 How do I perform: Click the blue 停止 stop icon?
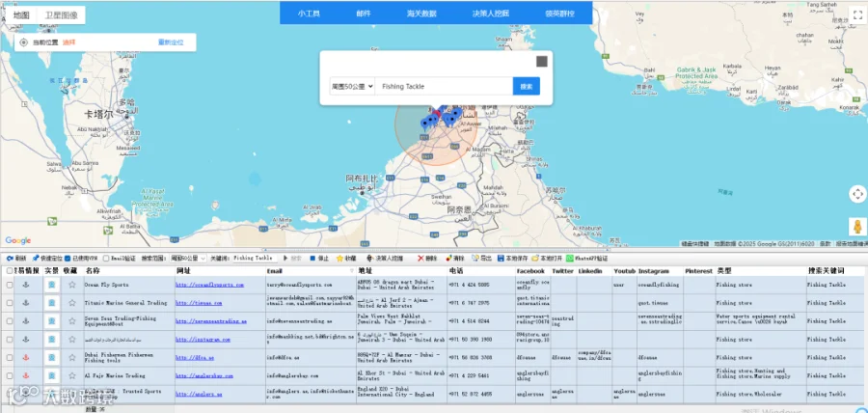[x=312, y=258]
